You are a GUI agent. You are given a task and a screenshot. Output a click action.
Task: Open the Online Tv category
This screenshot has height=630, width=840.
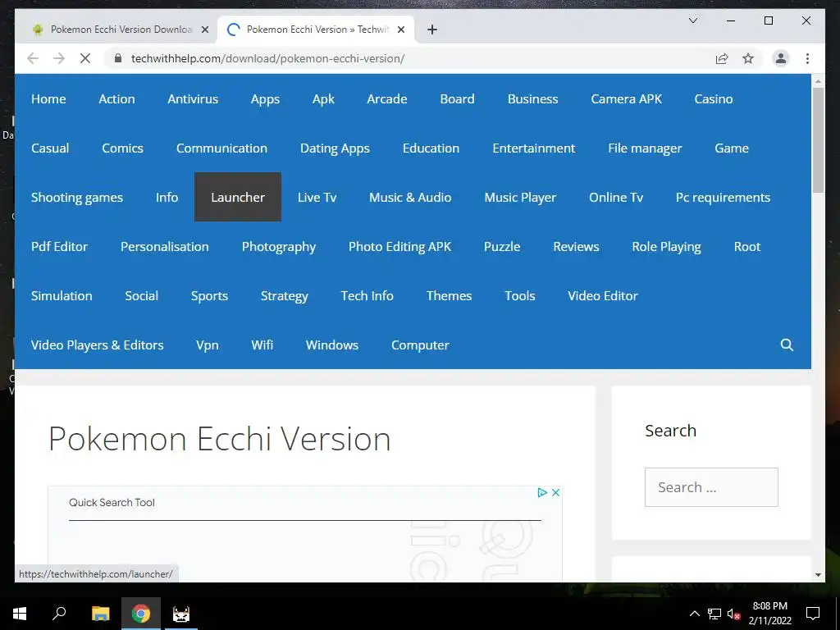[x=615, y=197]
